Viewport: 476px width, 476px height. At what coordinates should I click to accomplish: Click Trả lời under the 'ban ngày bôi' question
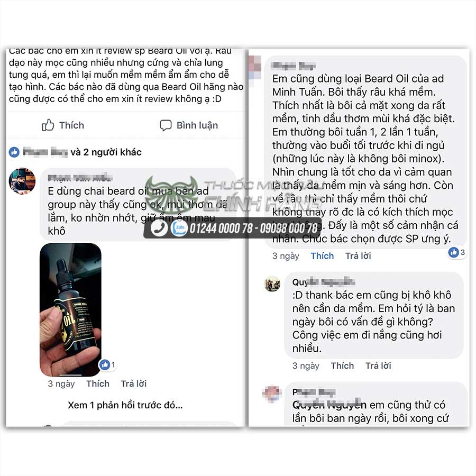[x=378, y=365]
